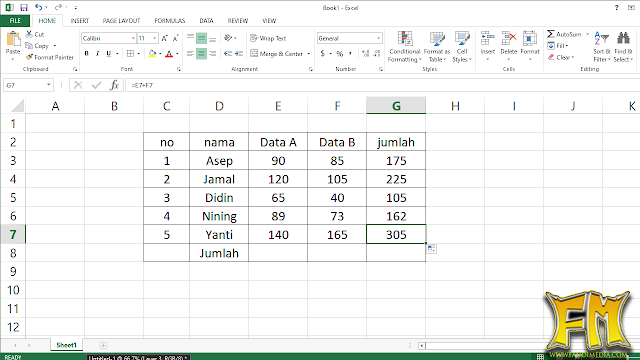Switch to the INSERT ribbon tab

point(80,20)
